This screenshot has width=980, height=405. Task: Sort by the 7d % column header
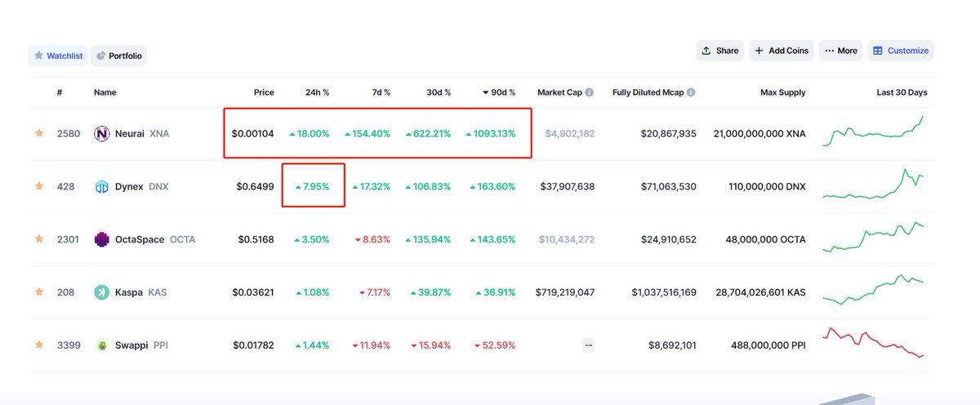click(381, 92)
